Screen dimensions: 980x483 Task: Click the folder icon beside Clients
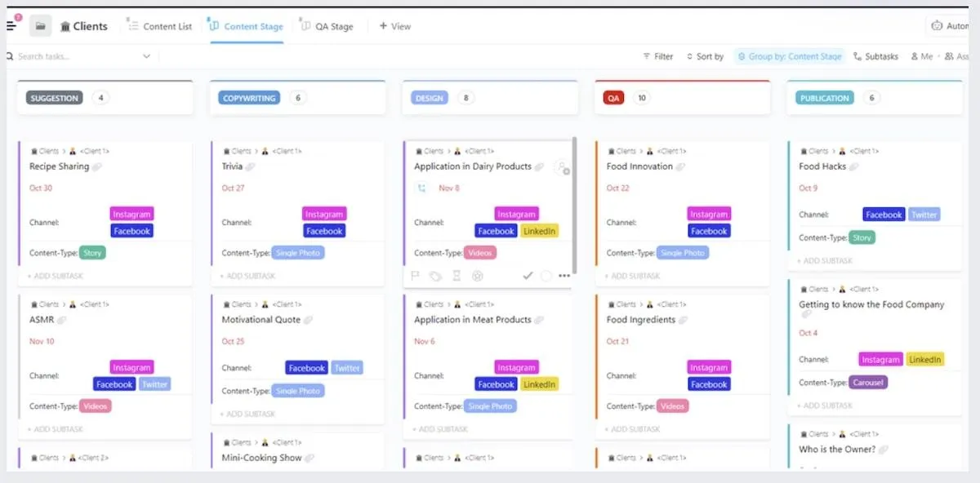[40, 26]
